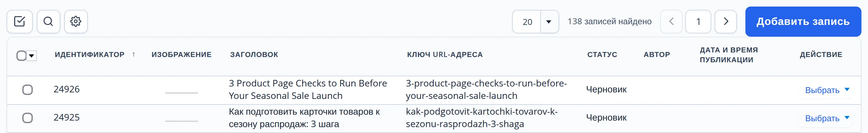
Task: Expand the 20 per-page dropdown arrow
Action: click(x=549, y=22)
